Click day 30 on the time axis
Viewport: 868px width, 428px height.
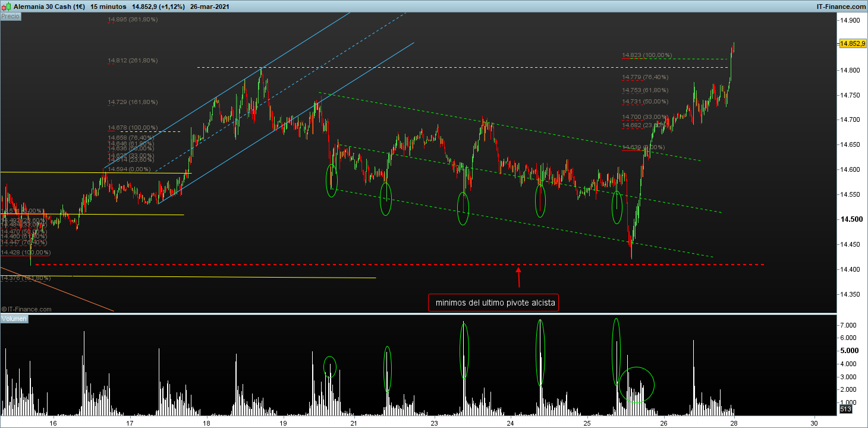click(x=814, y=423)
